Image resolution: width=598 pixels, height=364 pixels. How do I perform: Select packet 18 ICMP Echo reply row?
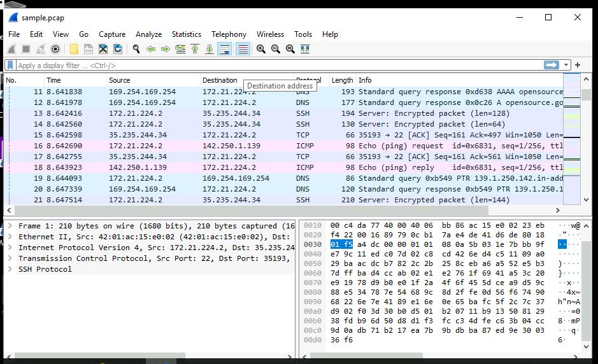[x=283, y=167]
